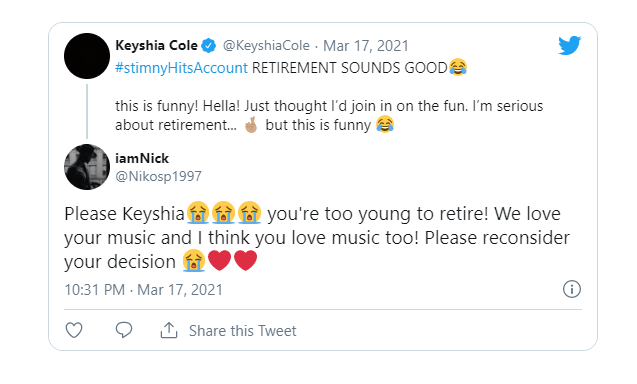637x384 pixels.
Task: Open the Mar 17, 2021 date on Keyshia's tweet
Action: 366,46
